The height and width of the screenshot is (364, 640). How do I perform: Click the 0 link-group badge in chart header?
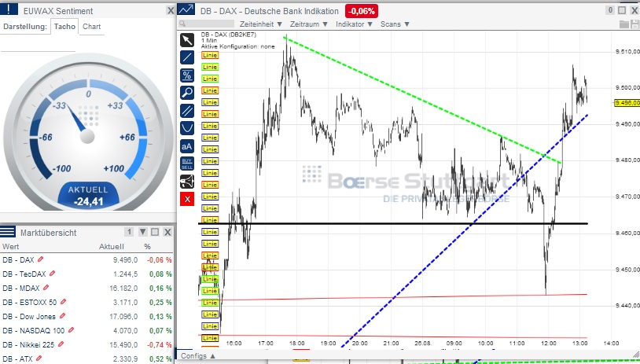click(611, 10)
